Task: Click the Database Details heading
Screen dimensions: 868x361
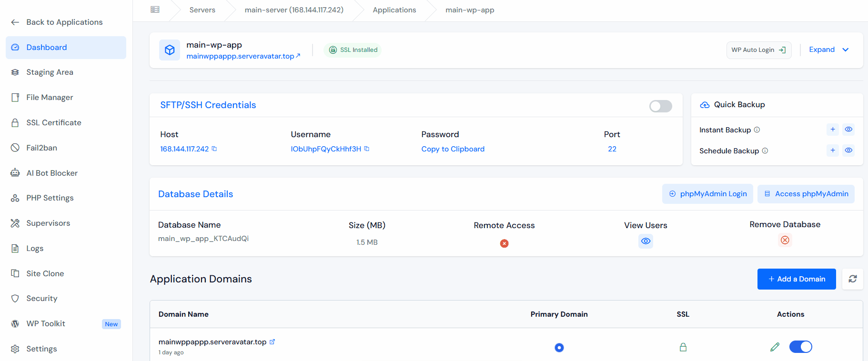Action: [196, 194]
